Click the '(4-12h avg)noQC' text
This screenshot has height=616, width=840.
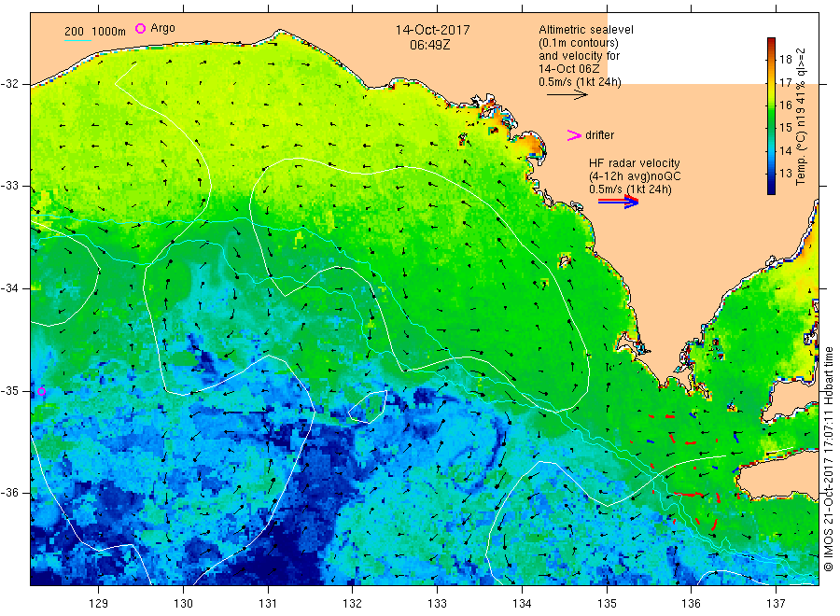click(635, 176)
